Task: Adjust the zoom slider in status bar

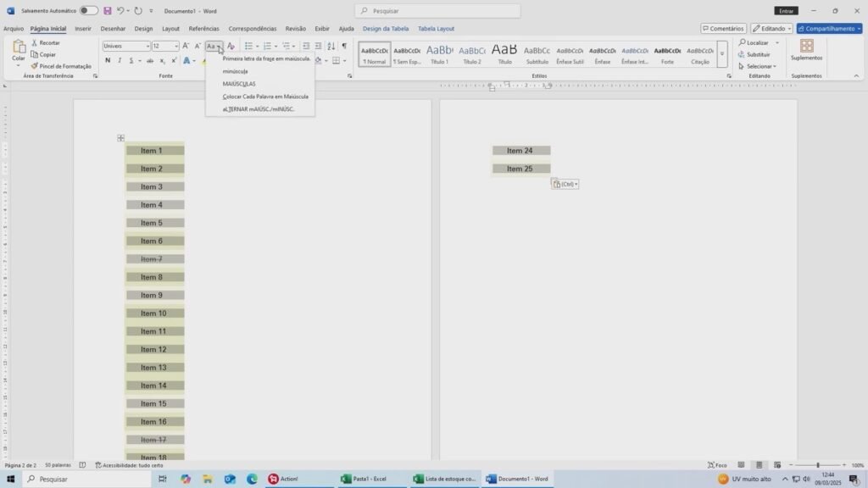Action: (817, 465)
